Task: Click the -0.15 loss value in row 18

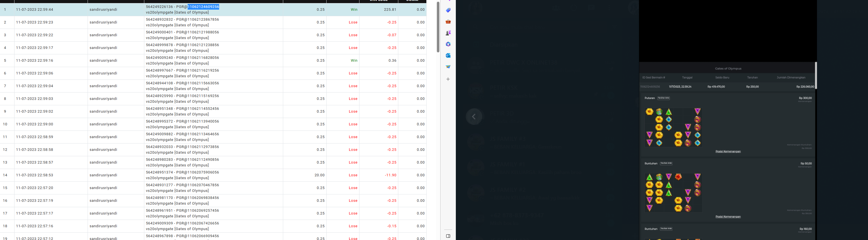Action: coord(391,226)
